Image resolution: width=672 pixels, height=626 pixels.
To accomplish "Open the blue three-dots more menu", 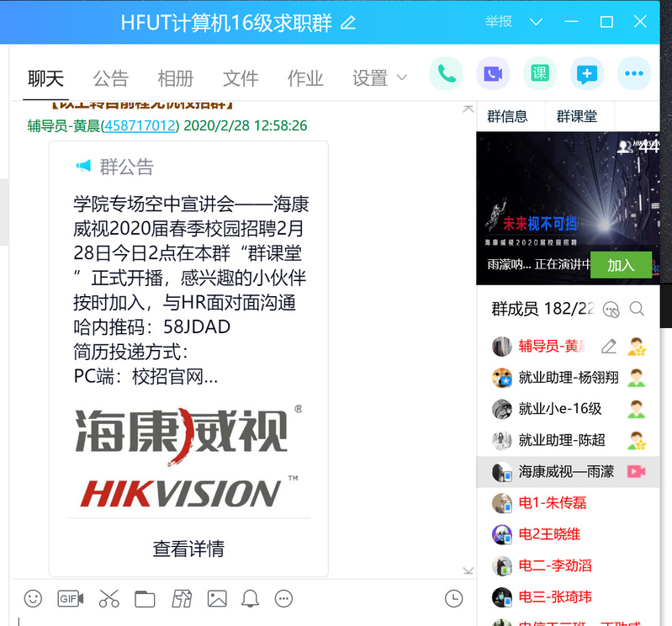I will coord(633,74).
